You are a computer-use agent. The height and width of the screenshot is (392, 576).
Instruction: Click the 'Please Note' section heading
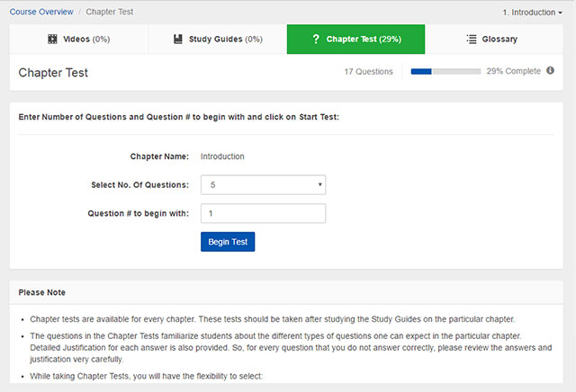[x=41, y=293]
